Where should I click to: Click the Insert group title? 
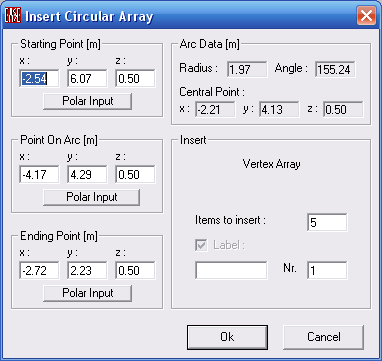[x=193, y=140]
